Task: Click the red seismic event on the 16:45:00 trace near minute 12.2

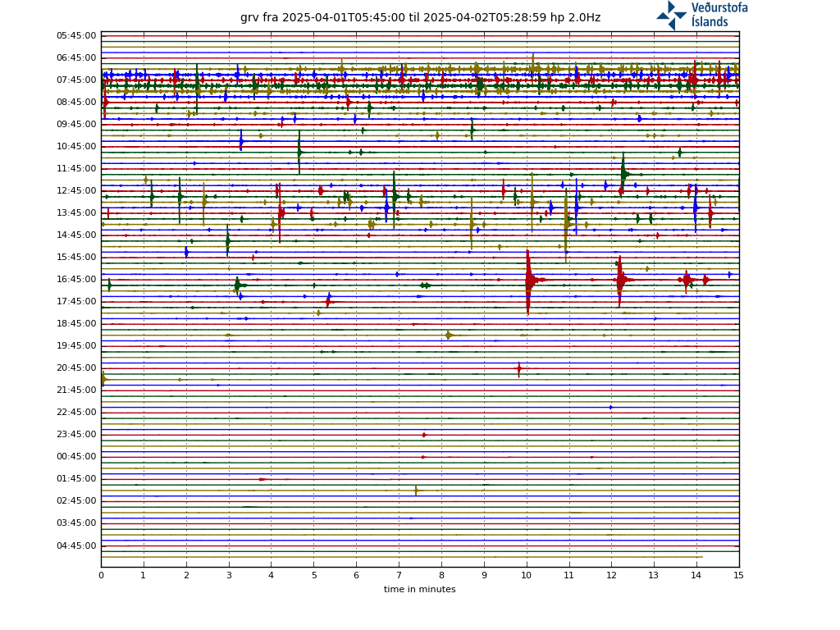Action: click(x=620, y=280)
